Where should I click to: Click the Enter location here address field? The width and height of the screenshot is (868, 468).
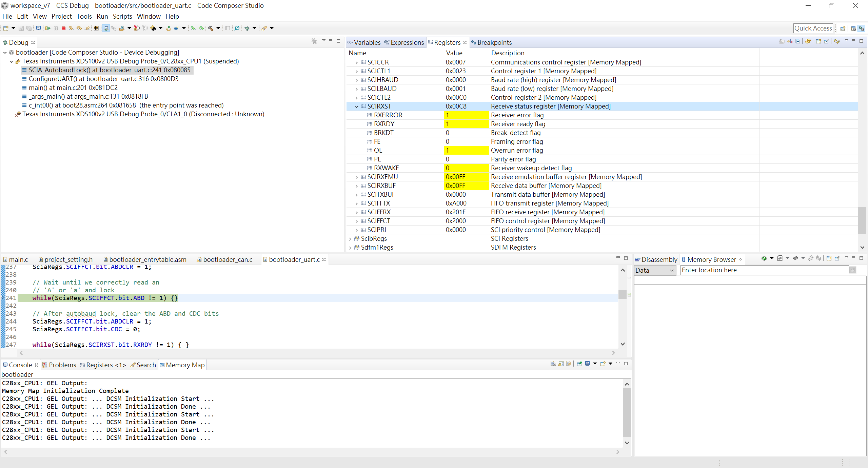point(764,270)
